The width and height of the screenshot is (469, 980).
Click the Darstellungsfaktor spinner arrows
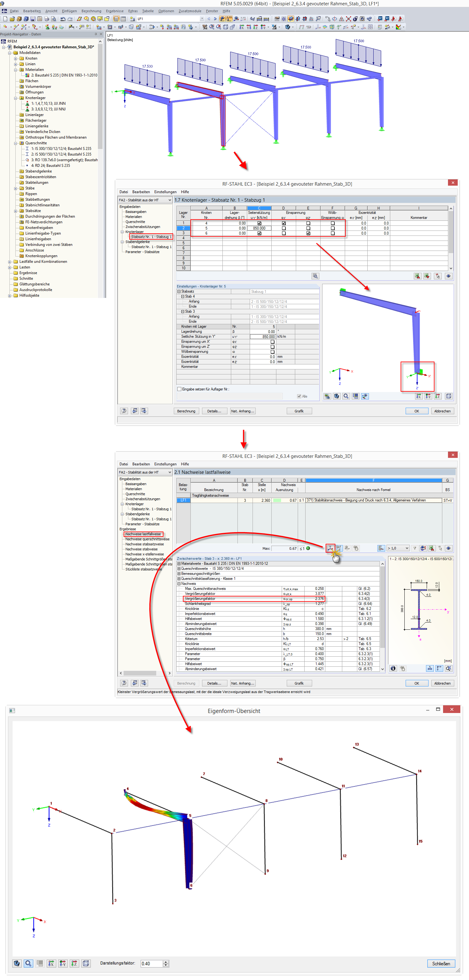(166, 964)
